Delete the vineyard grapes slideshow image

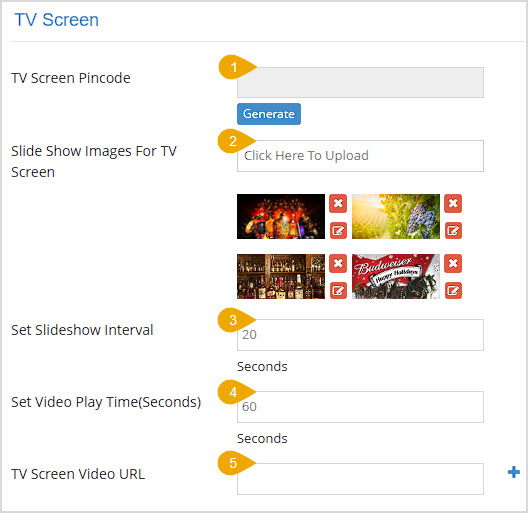(453, 203)
